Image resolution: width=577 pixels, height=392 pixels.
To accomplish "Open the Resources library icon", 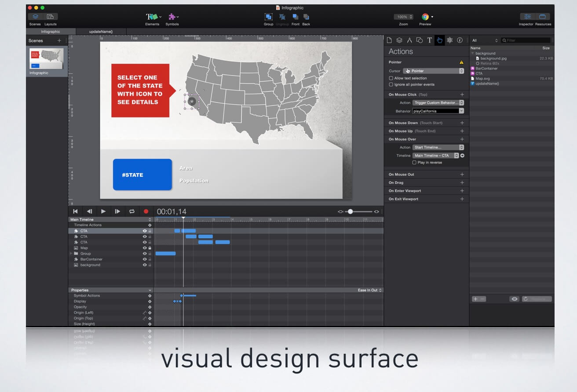I will [x=543, y=17].
